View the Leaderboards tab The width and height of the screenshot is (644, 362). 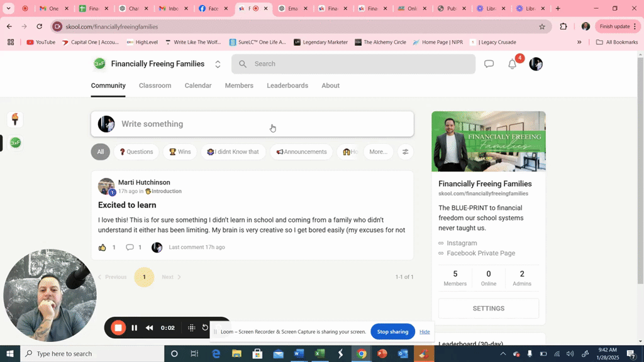pos(287,85)
